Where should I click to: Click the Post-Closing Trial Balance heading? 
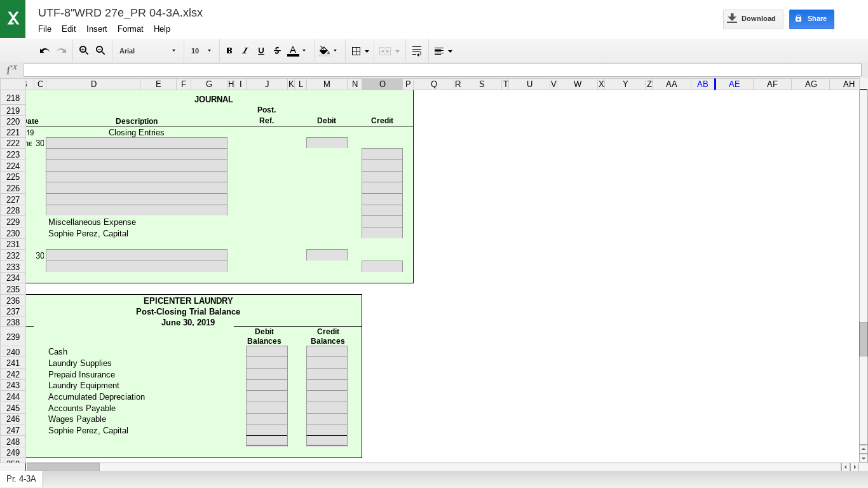[188, 311]
